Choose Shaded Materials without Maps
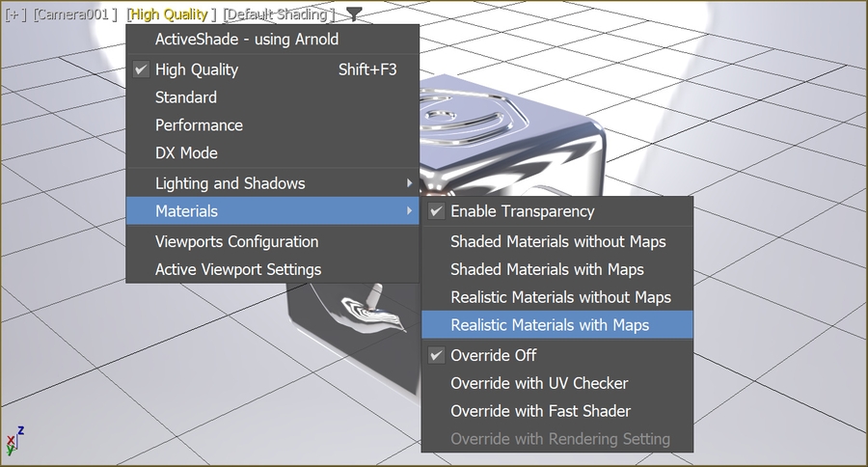 557,241
